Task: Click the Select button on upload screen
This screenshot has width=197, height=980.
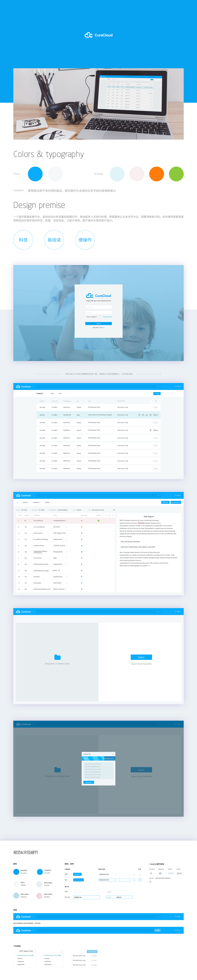Action: (141, 657)
